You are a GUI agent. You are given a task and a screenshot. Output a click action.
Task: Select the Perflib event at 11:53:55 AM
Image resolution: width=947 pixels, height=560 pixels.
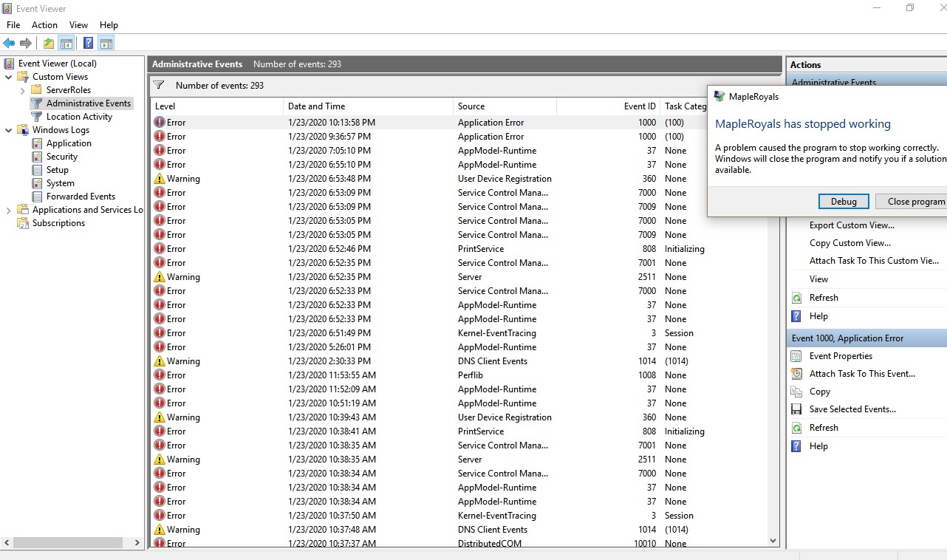(x=458, y=375)
